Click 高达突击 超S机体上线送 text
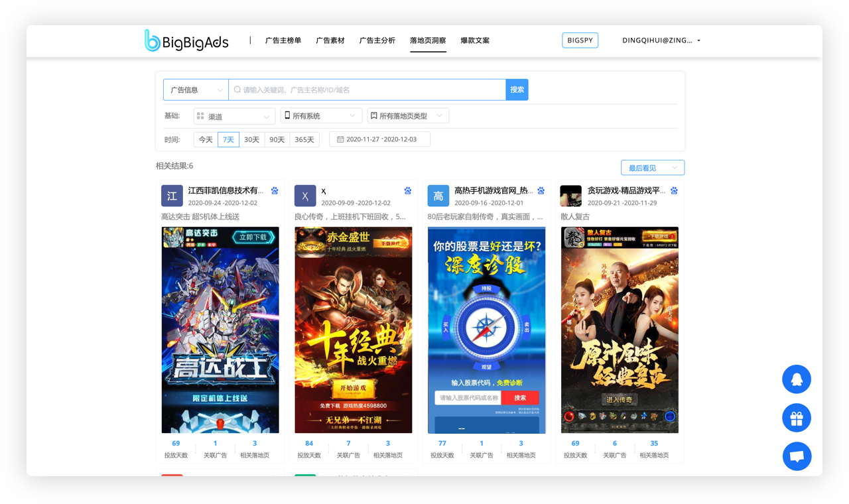The width and height of the screenshot is (849, 504). [x=200, y=217]
